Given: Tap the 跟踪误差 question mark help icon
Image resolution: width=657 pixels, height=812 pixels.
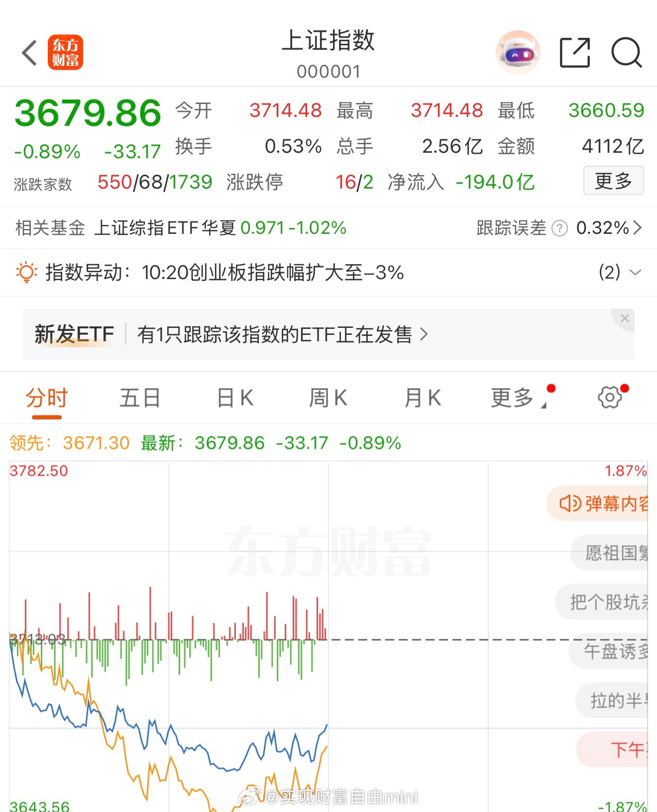Looking at the screenshot, I should click(x=560, y=228).
